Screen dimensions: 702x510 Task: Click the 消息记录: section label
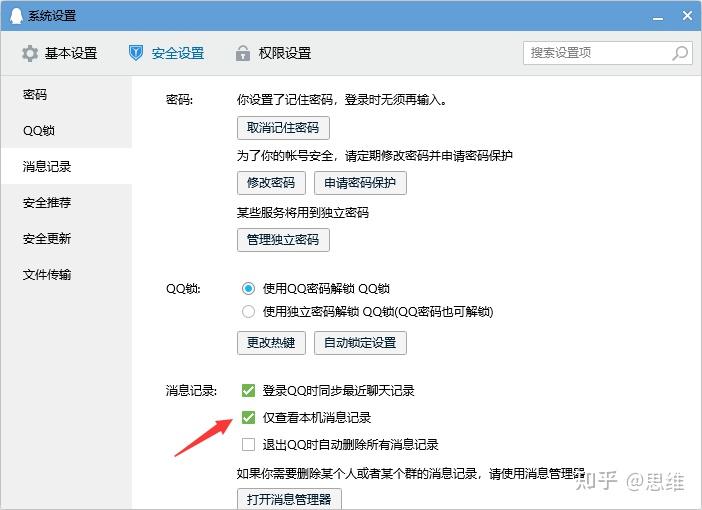(191, 391)
